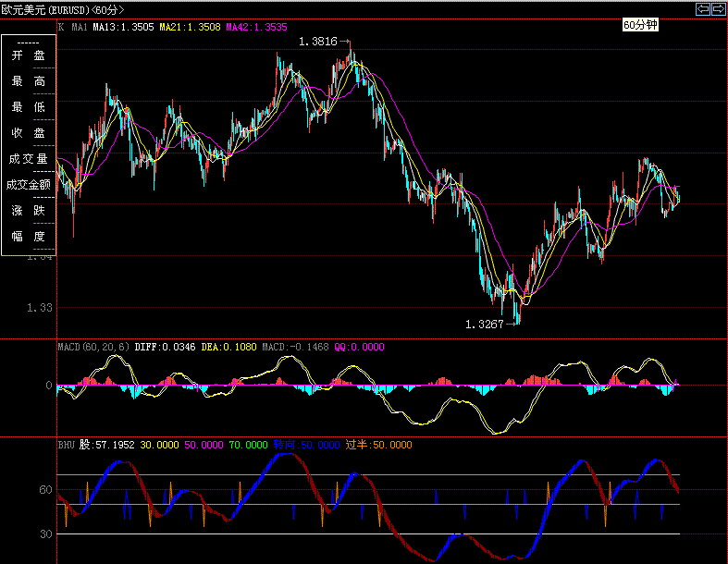Select the MA13 indicator value label

[124, 28]
